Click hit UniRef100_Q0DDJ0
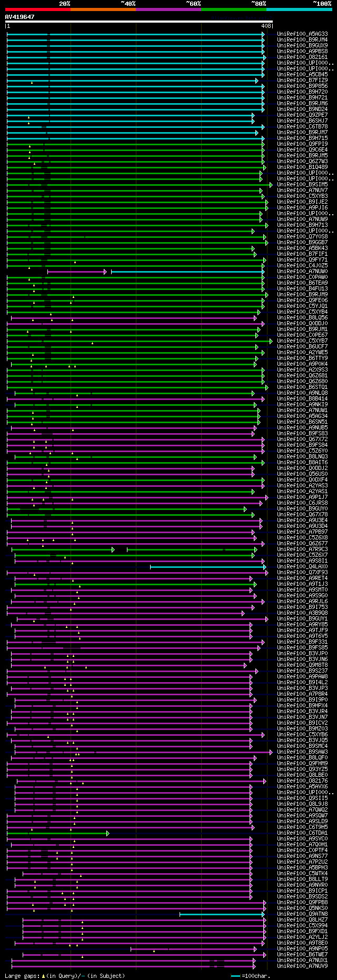The width and height of the screenshot is (337, 980). point(302,324)
